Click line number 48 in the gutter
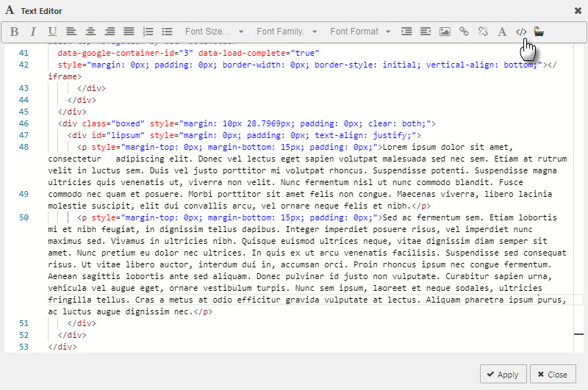The image size is (588, 390). (24, 147)
